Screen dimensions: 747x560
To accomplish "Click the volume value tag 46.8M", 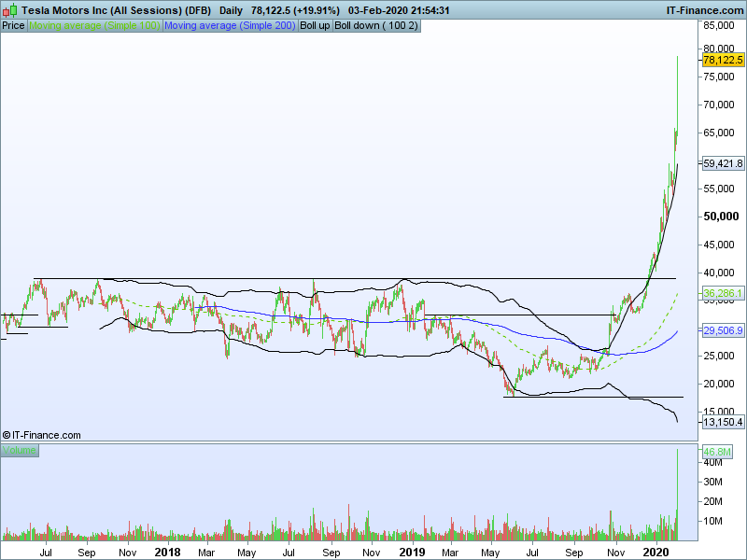I will point(717,452).
